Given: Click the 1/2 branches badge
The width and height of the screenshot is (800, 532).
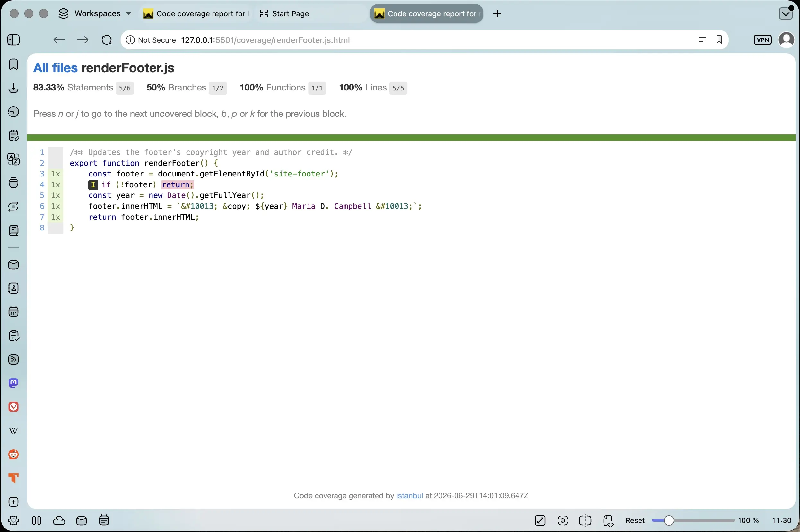Looking at the screenshot, I should [218, 88].
